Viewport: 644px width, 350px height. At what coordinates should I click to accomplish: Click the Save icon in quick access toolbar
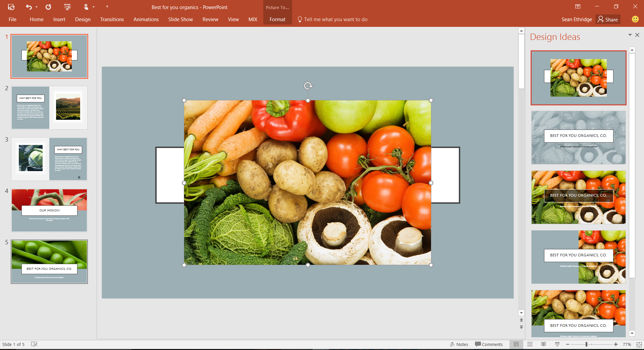pyautogui.click(x=11, y=7)
